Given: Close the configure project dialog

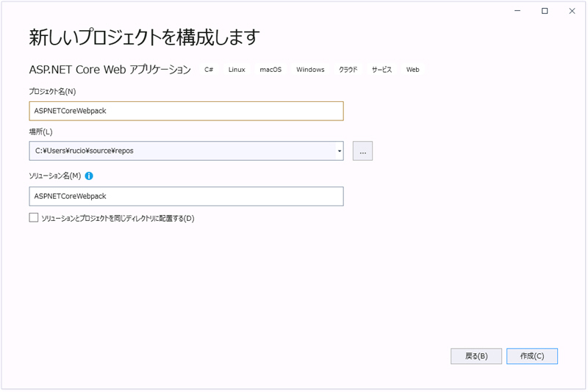Looking at the screenshot, I should [x=572, y=11].
